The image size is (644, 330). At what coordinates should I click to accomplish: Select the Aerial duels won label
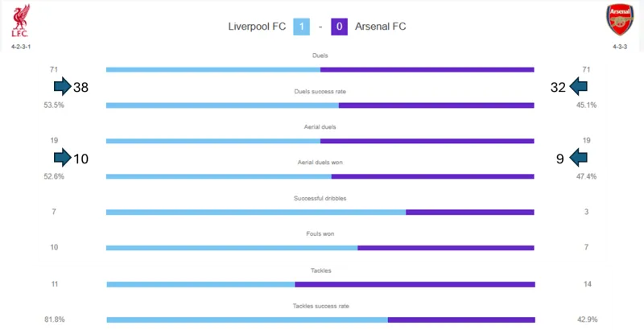(320, 163)
